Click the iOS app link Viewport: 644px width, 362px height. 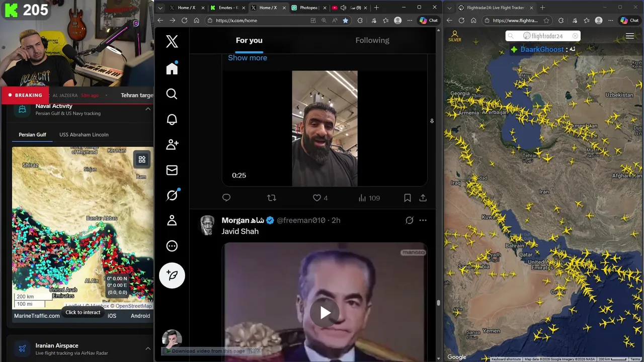(x=112, y=316)
